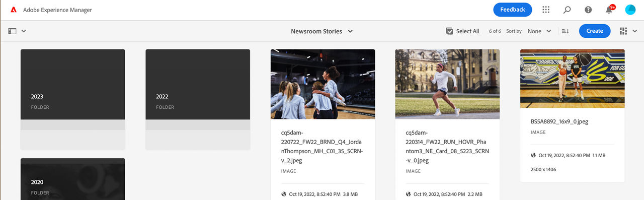Switch view using card view icon
This screenshot has width=644, height=200.
(623, 31)
